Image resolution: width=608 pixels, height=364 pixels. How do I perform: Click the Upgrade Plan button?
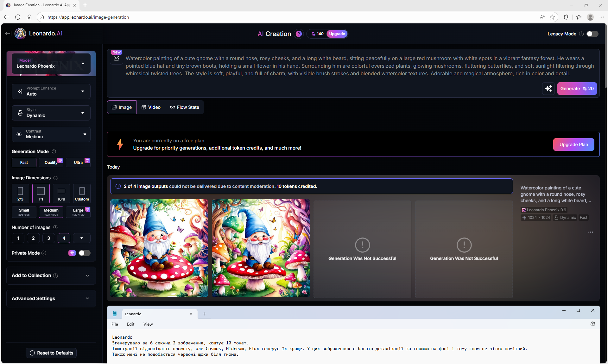573,145
